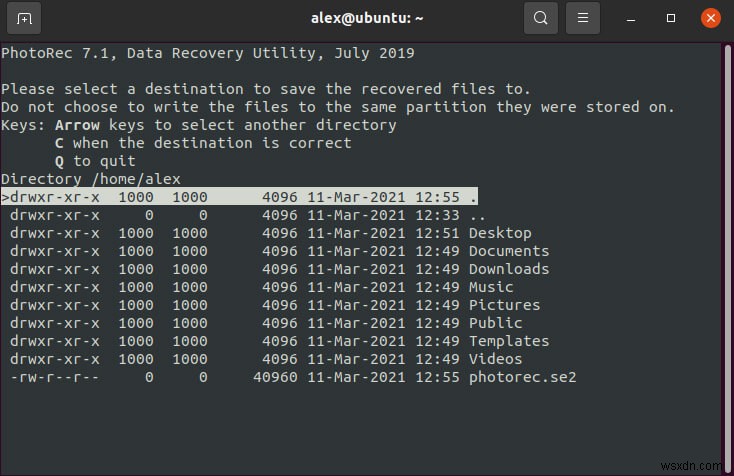Select the parent directory (..) entry
The width and height of the screenshot is (734, 476).
[477, 215]
